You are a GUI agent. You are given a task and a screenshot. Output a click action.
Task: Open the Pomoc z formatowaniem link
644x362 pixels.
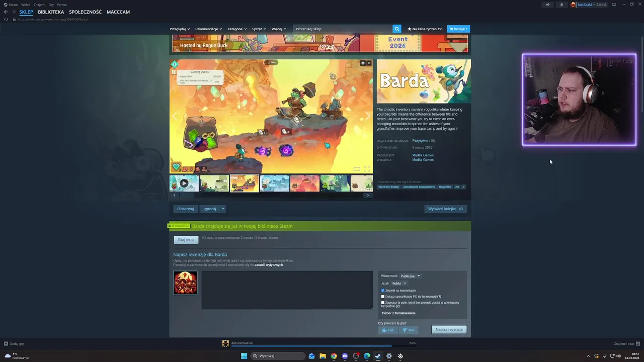coord(398,313)
